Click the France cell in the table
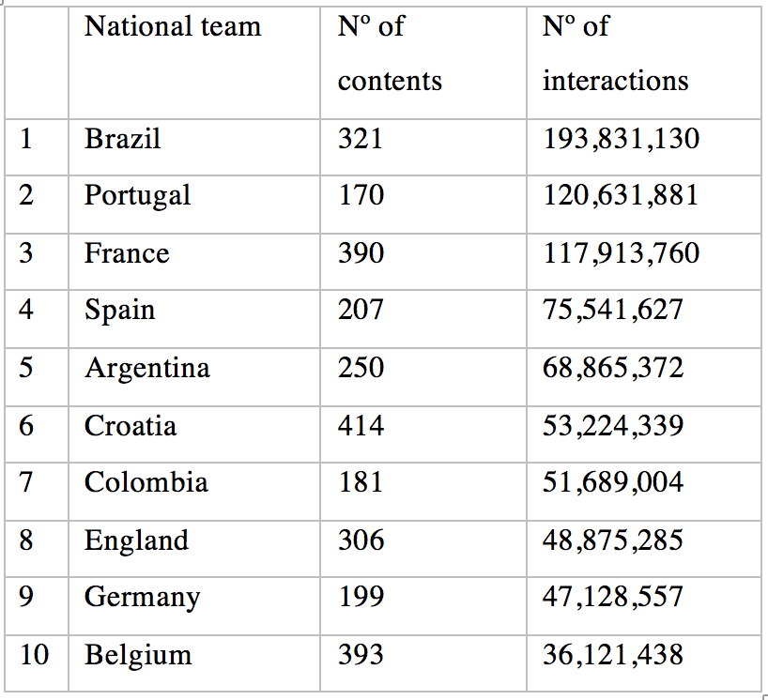768x700 pixels. [194, 262]
